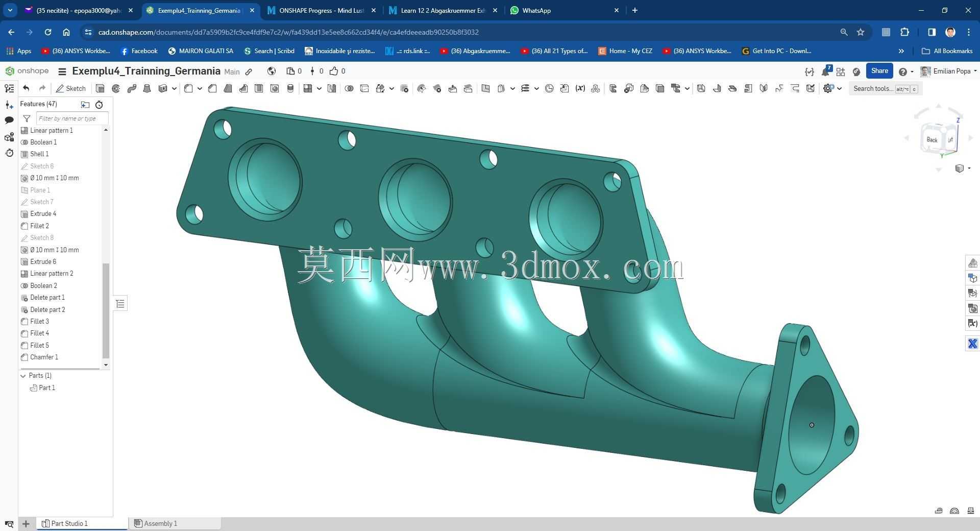This screenshot has height=531, width=980.
Task: Select the Hole tool icon
Action: click(275, 88)
